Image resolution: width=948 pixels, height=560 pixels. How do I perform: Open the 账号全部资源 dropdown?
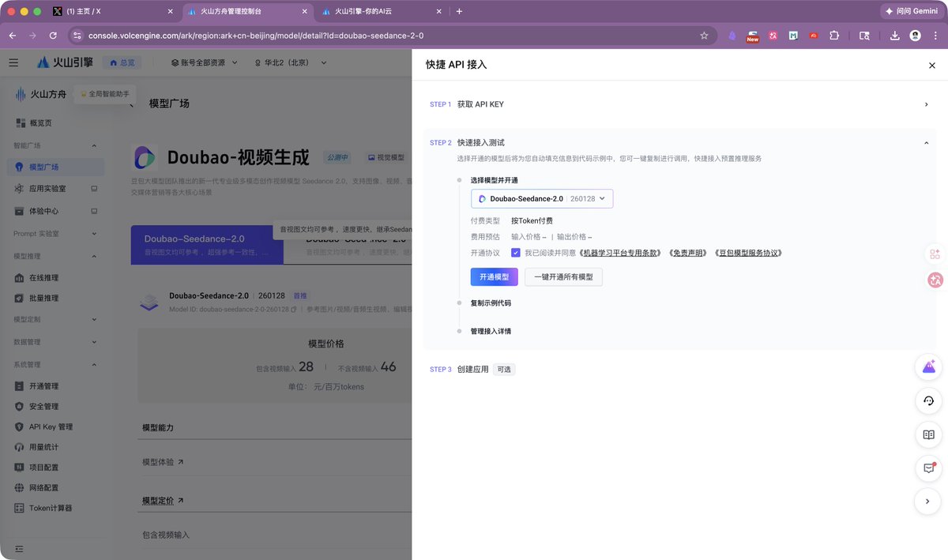[205, 62]
